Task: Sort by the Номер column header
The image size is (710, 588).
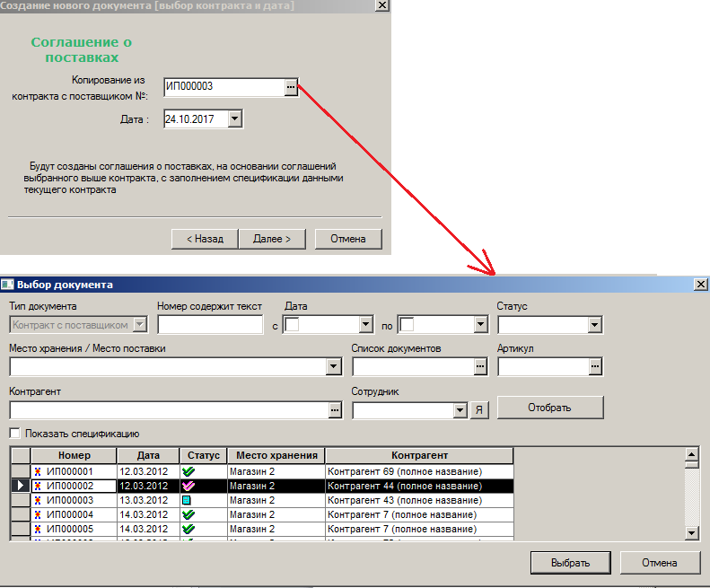Action: (x=74, y=455)
